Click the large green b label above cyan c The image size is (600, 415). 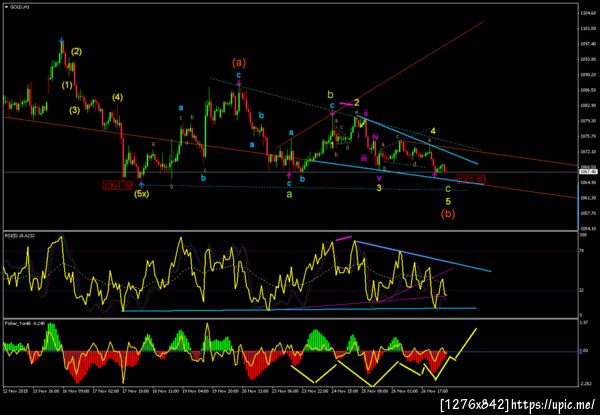click(x=331, y=94)
